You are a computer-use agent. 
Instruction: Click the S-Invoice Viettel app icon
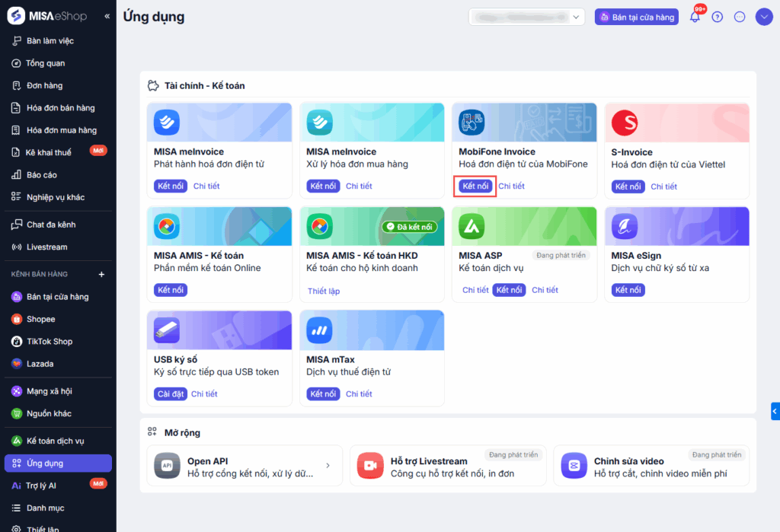coord(625,123)
